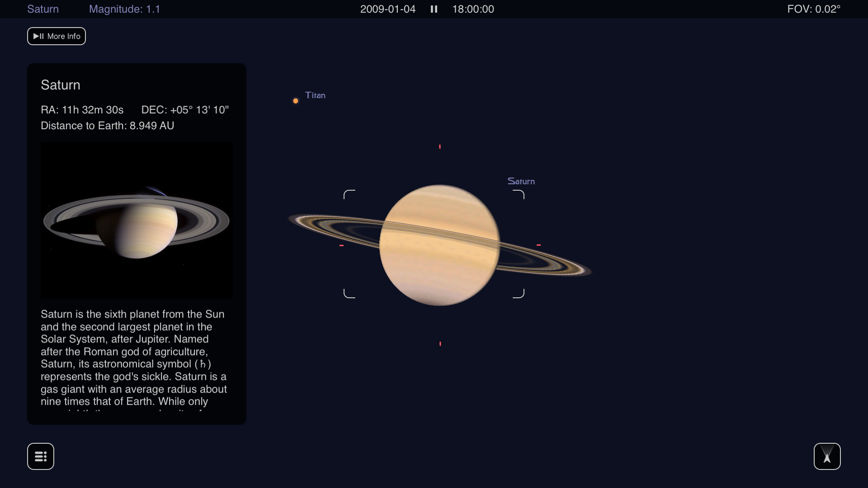Viewport: 868px width, 488px height.
Task: Open the Saturn photo thumbnail
Action: click(x=137, y=221)
